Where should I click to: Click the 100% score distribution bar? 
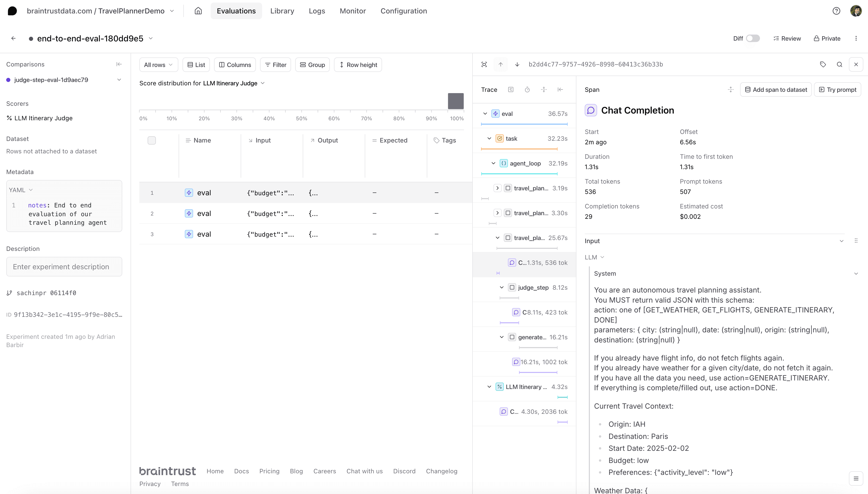coord(455,101)
